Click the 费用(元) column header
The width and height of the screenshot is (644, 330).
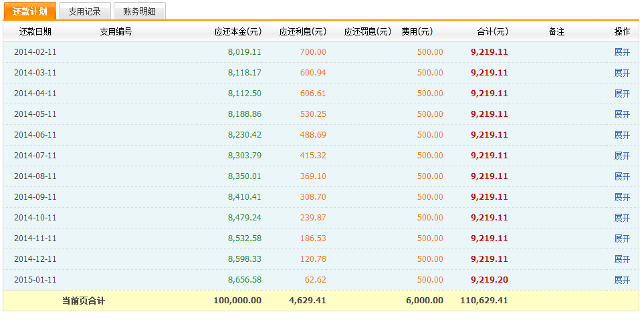pyautogui.click(x=417, y=31)
